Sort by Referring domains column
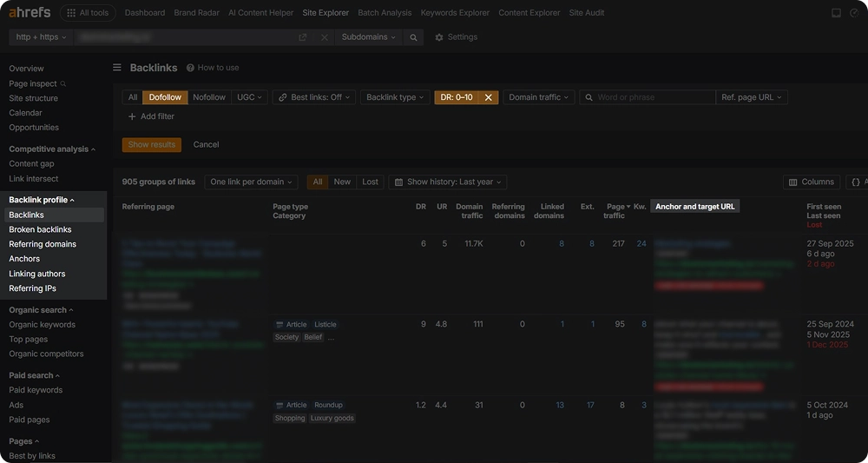The width and height of the screenshot is (868, 463). (508, 211)
